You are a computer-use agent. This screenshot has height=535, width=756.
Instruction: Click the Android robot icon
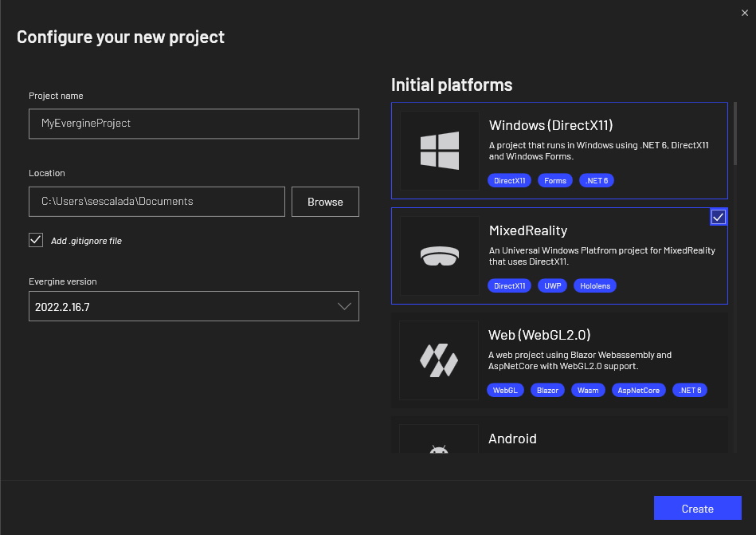coord(439,450)
